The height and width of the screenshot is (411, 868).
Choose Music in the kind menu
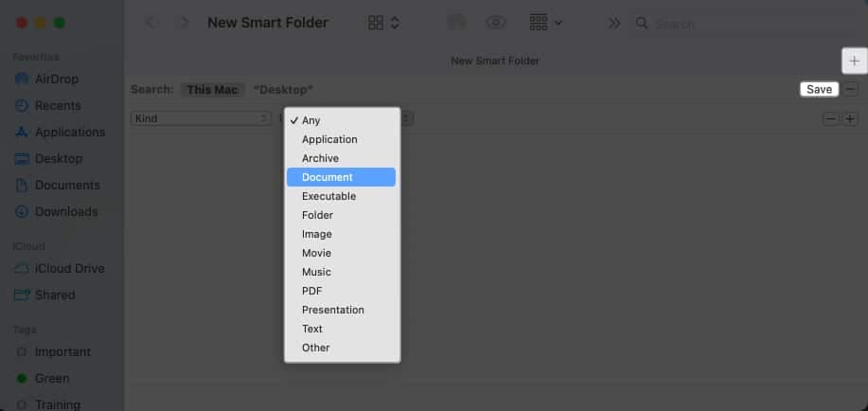click(x=342, y=272)
